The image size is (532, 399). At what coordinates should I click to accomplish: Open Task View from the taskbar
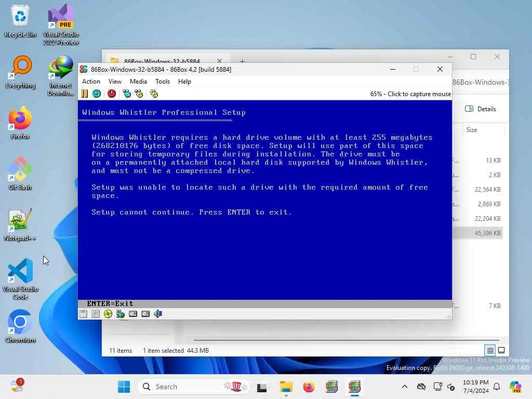(x=262, y=387)
